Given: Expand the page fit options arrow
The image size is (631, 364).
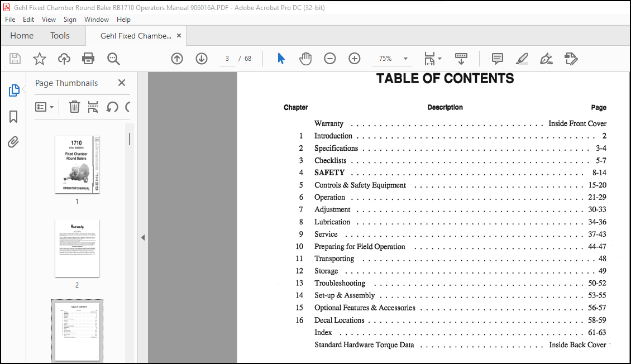Looking at the screenshot, I should click(439, 59).
